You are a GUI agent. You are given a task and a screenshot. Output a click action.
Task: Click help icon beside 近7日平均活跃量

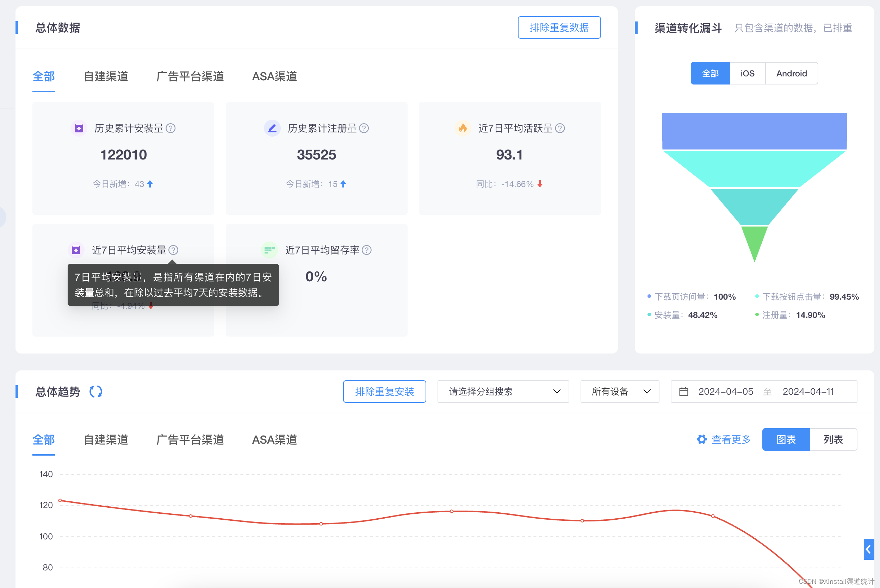[x=560, y=128]
